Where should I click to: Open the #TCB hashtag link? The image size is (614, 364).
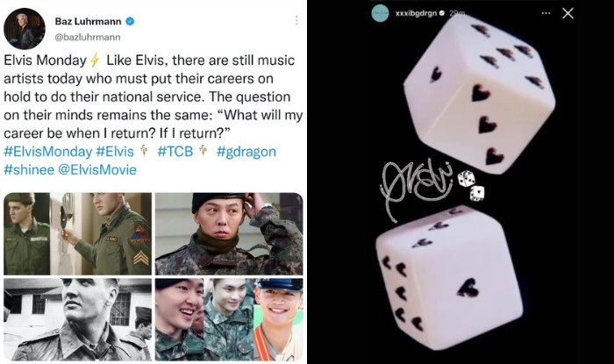[x=175, y=152]
